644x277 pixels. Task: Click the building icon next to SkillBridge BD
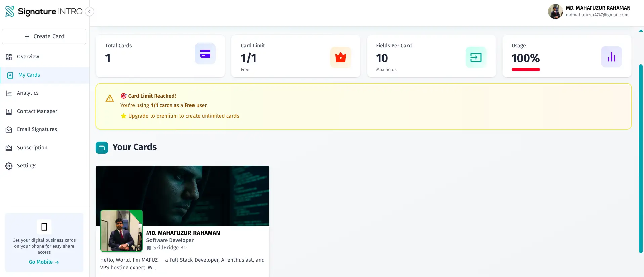149,248
